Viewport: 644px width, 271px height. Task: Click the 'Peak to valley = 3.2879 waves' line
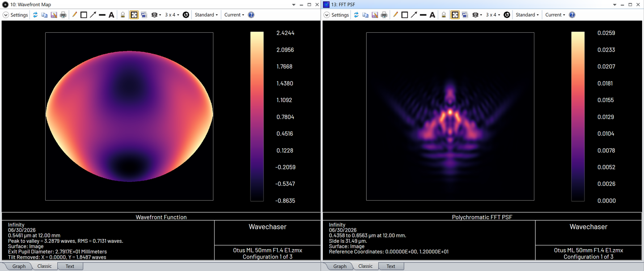click(x=65, y=241)
